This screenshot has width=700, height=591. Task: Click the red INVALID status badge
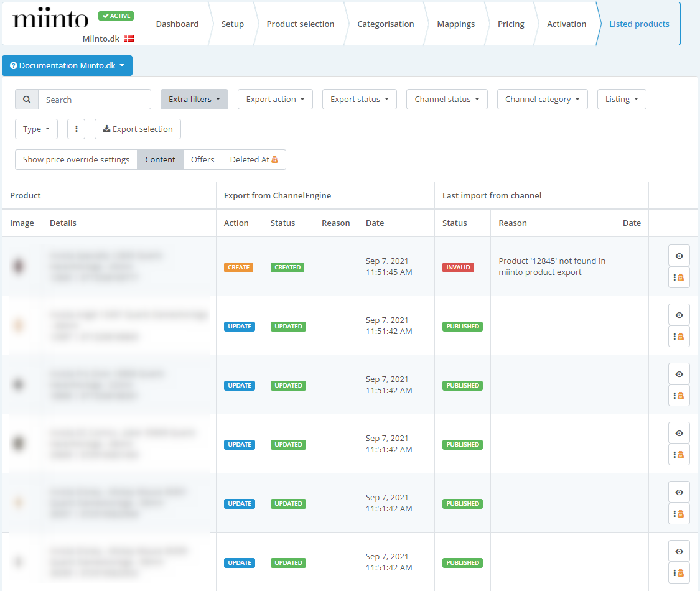click(x=458, y=268)
